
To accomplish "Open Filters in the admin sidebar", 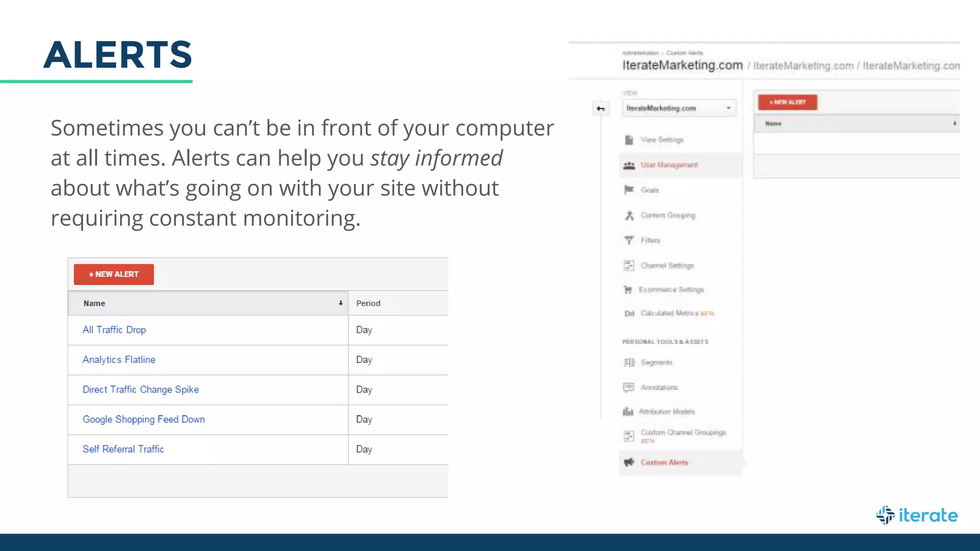I will point(650,240).
